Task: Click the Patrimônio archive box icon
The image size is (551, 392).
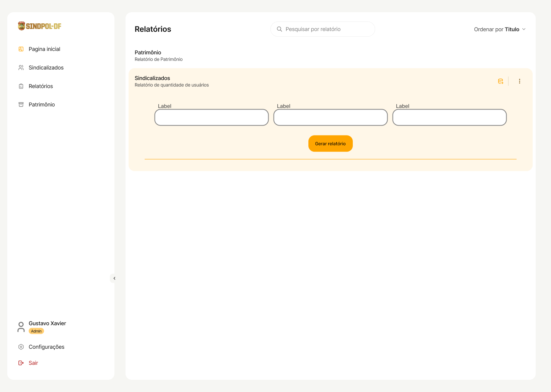Action: point(21,105)
